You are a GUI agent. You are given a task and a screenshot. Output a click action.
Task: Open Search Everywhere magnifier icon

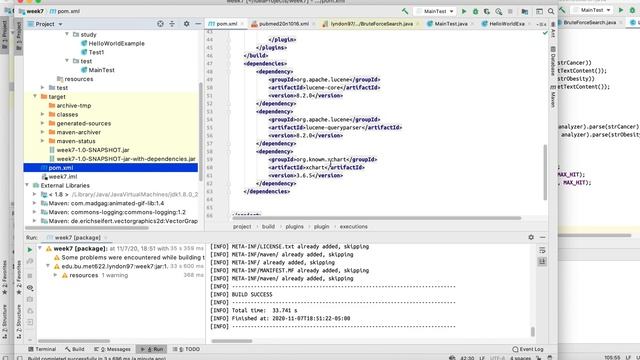(551, 11)
